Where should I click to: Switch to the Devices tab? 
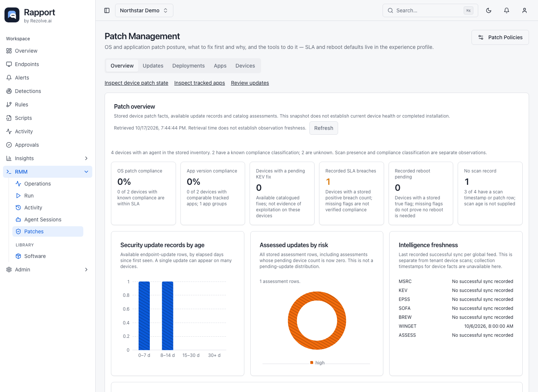(245, 66)
